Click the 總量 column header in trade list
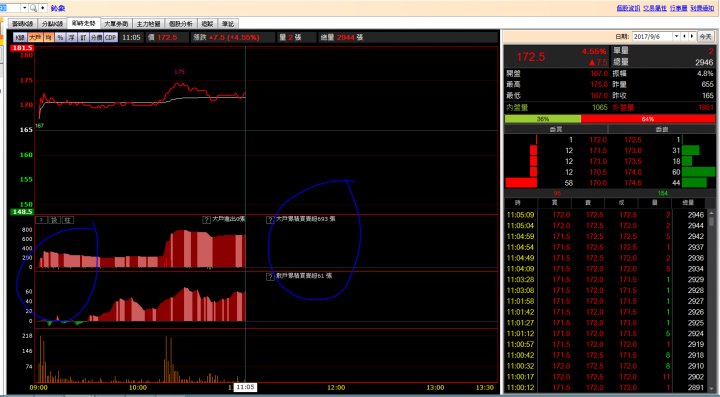720x397 pixels. click(x=688, y=202)
